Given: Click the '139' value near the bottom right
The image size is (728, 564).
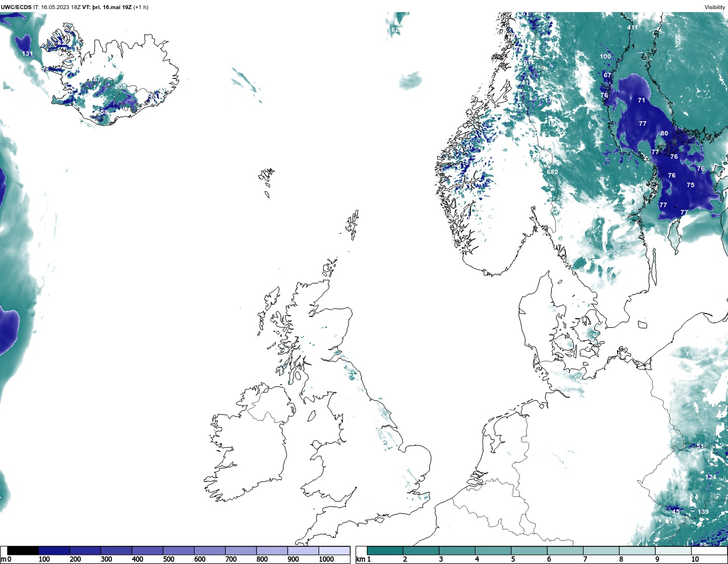Looking at the screenshot, I should click(x=704, y=512).
